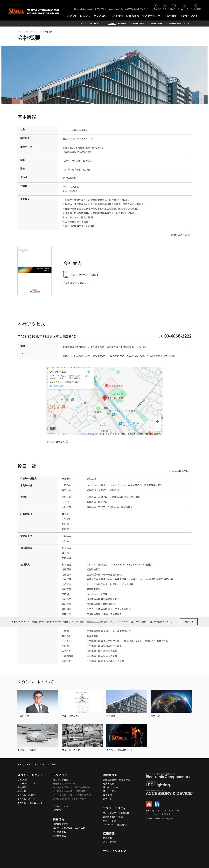Open the 言語 language selector icon
The height and width of the screenshot is (868, 209).
pyautogui.click(x=165, y=7)
